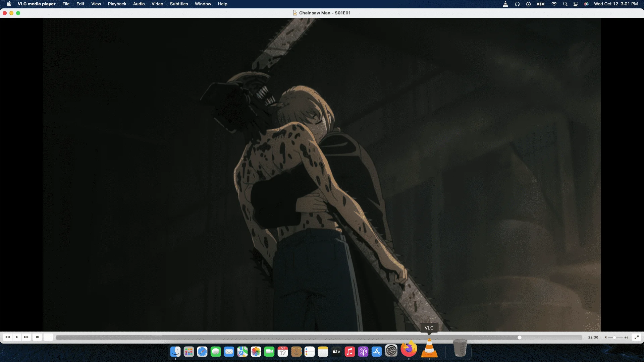Open the Window menu
The height and width of the screenshot is (362, 644).
(203, 4)
